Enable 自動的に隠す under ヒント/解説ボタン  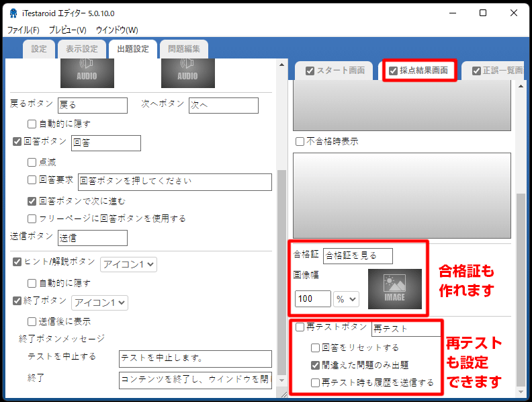[32, 283]
